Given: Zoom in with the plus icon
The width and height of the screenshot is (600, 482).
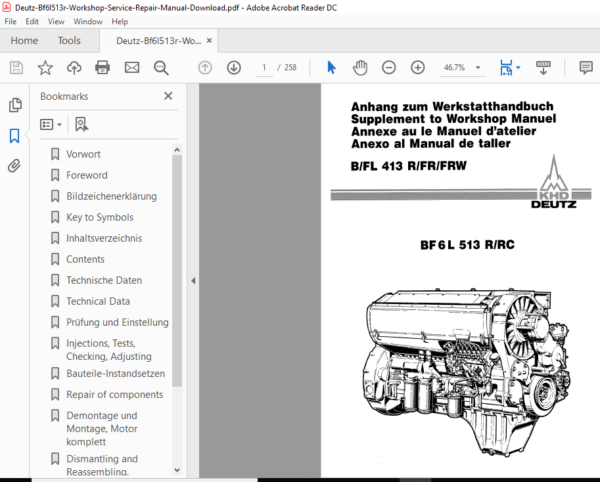Looking at the screenshot, I should click(418, 68).
